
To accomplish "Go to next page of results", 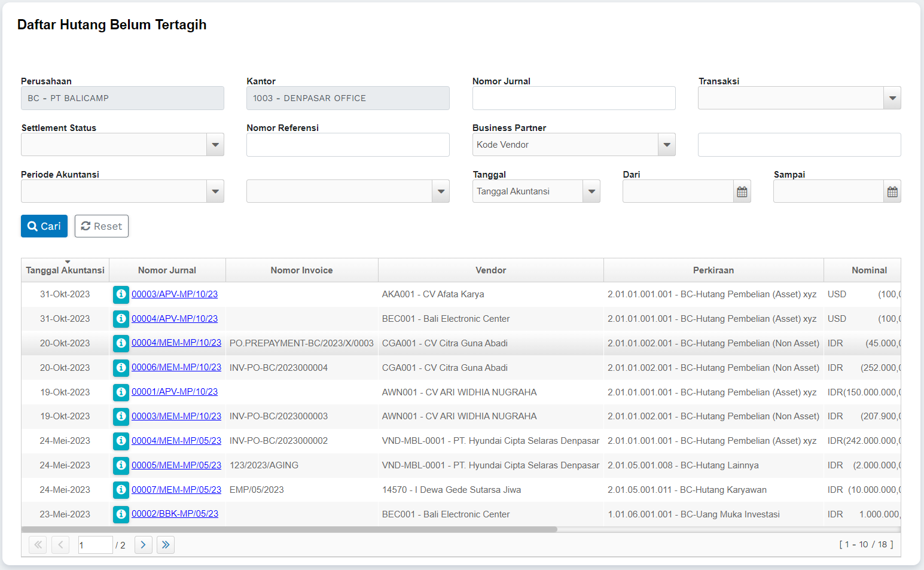I will [143, 545].
